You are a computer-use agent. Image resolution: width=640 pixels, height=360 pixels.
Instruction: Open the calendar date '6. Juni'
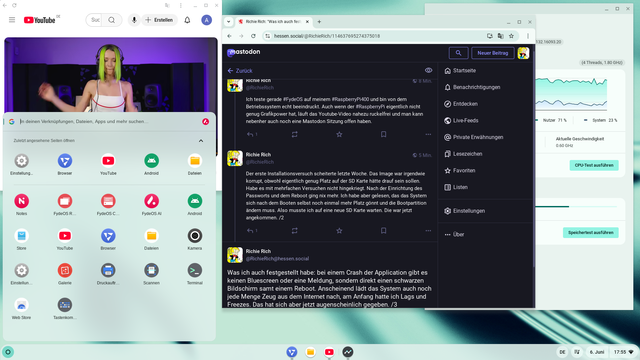click(597, 352)
